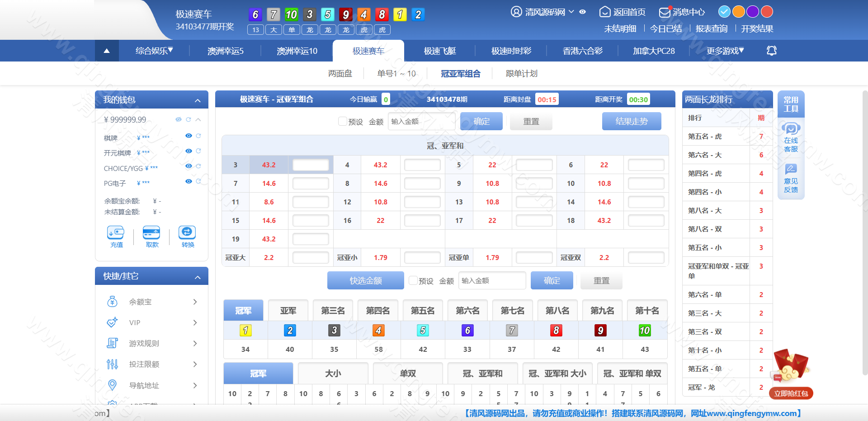Click the game rules document icon
This screenshot has width=868, height=421.
112,343
